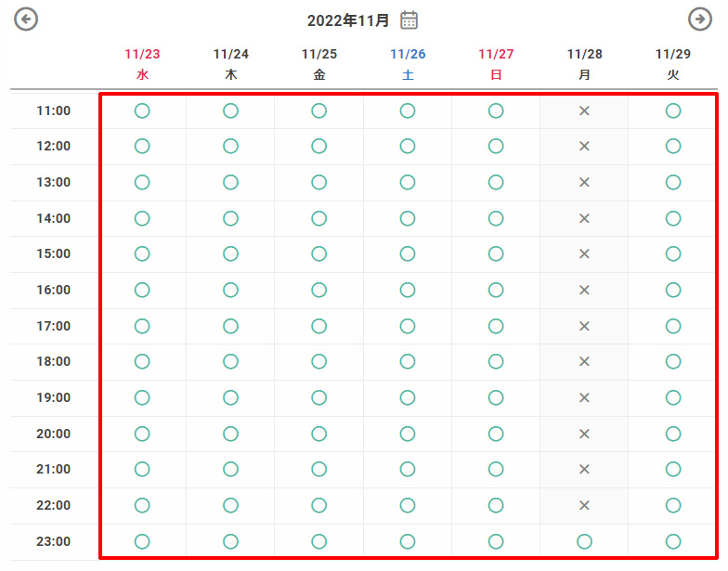Click the 11/27 Sunday column header

(496, 64)
